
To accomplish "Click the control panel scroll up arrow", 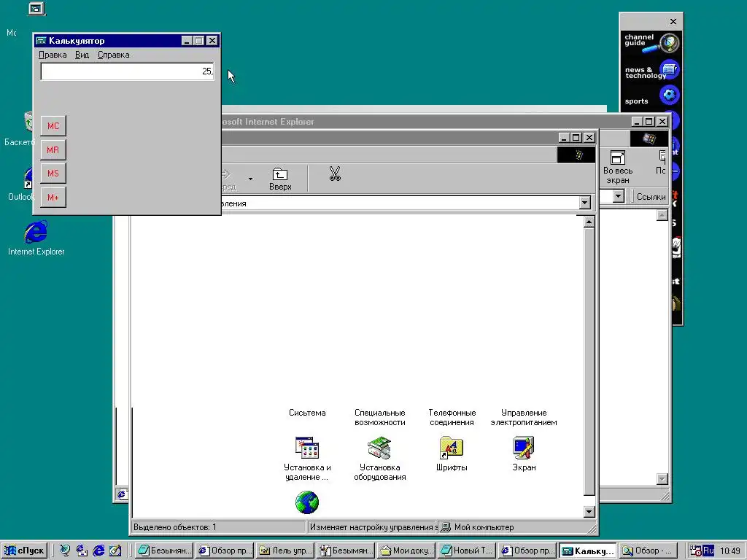I will point(589,222).
